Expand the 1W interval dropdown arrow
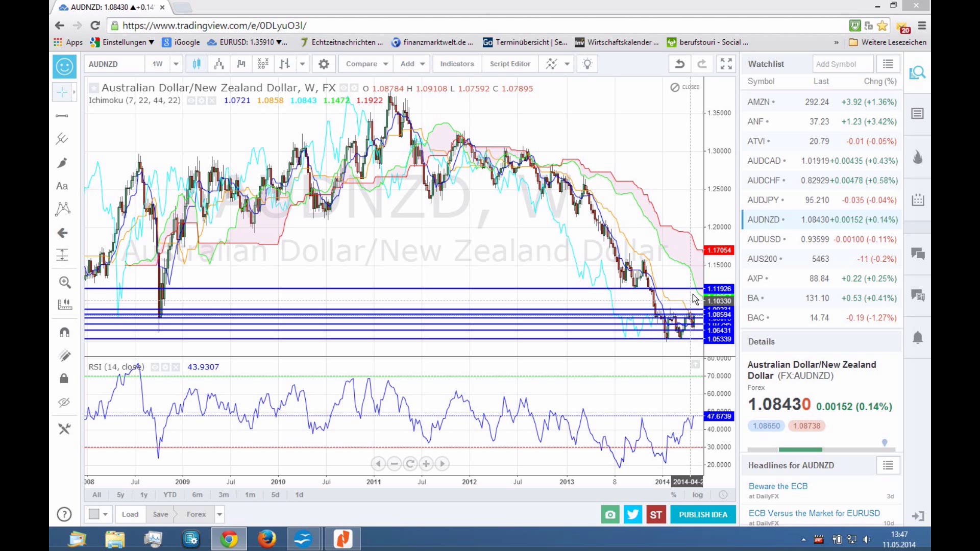This screenshot has width=980, height=551. point(176,64)
